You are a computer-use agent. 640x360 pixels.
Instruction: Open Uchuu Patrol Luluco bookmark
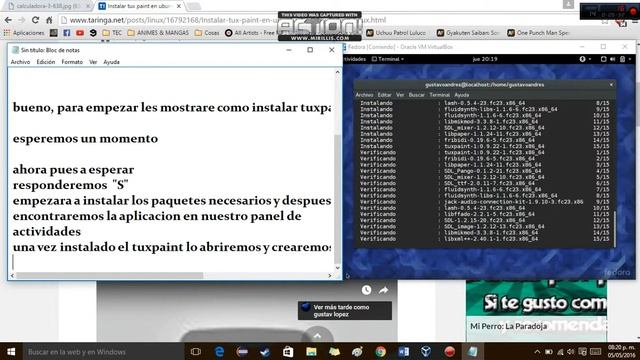[x=396, y=33]
